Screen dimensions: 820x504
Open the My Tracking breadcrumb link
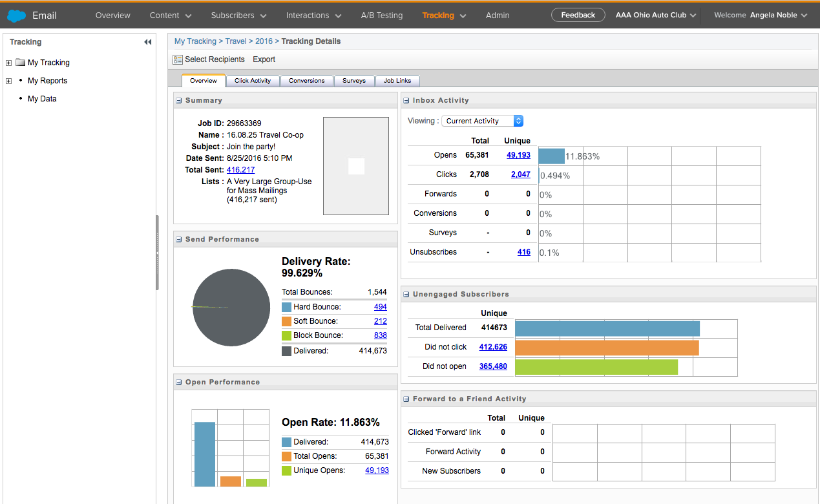pos(195,41)
